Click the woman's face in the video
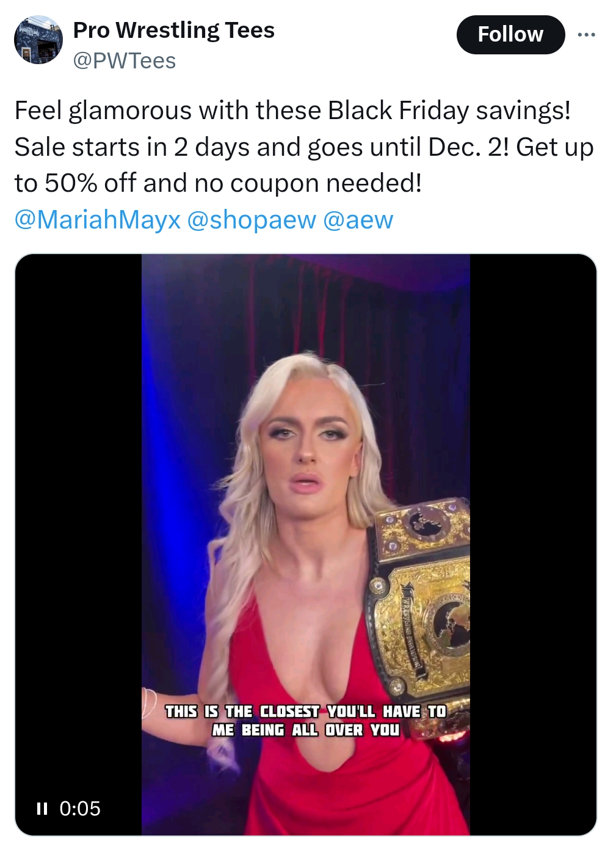The image size is (616, 852). click(x=310, y=449)
